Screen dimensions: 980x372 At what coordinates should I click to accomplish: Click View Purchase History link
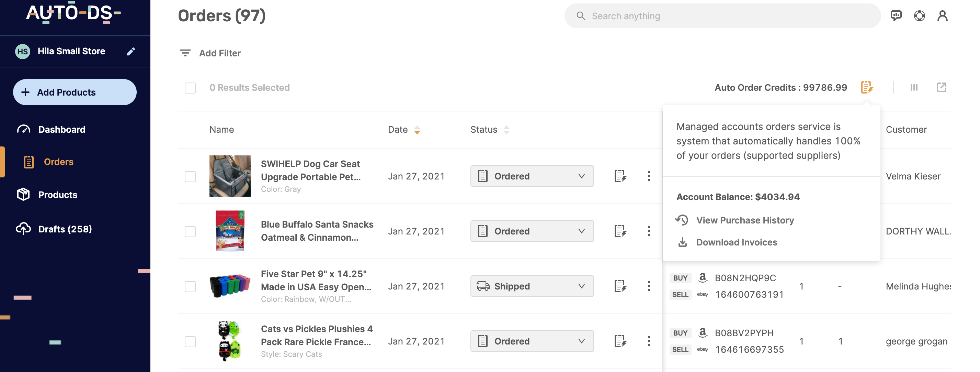pyautogui.click(x=745, y=220)
